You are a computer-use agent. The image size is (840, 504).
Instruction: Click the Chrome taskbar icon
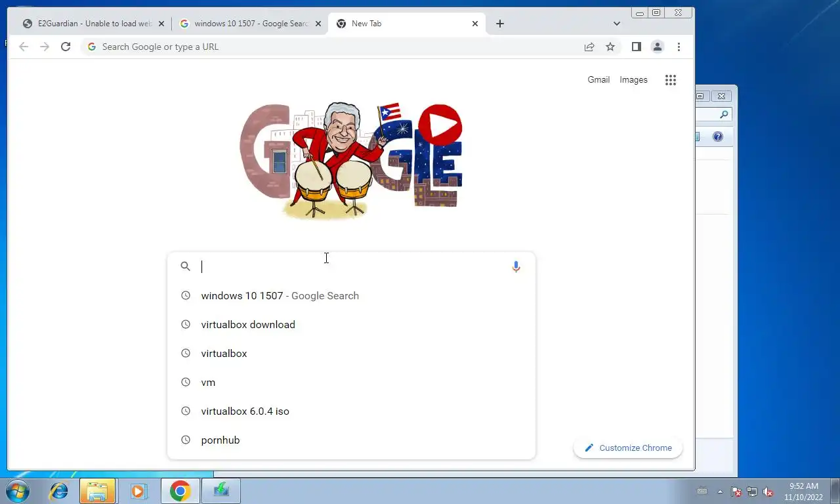click(180, 491)
